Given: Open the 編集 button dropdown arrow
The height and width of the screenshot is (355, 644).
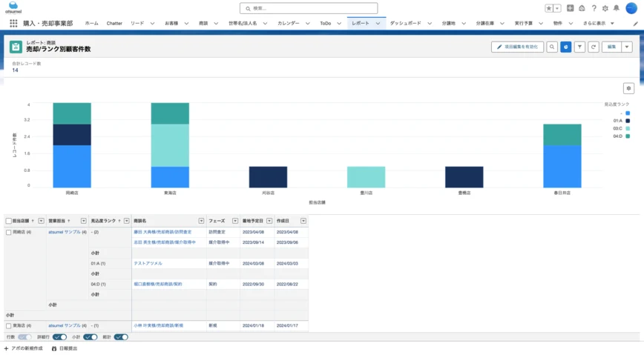Looking at the screenshot, I should point(627,47).
